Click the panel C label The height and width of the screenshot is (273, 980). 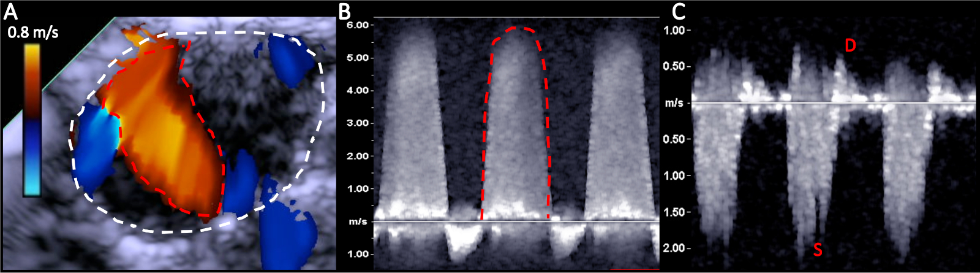pyautogui.click(x=679, y=12)
